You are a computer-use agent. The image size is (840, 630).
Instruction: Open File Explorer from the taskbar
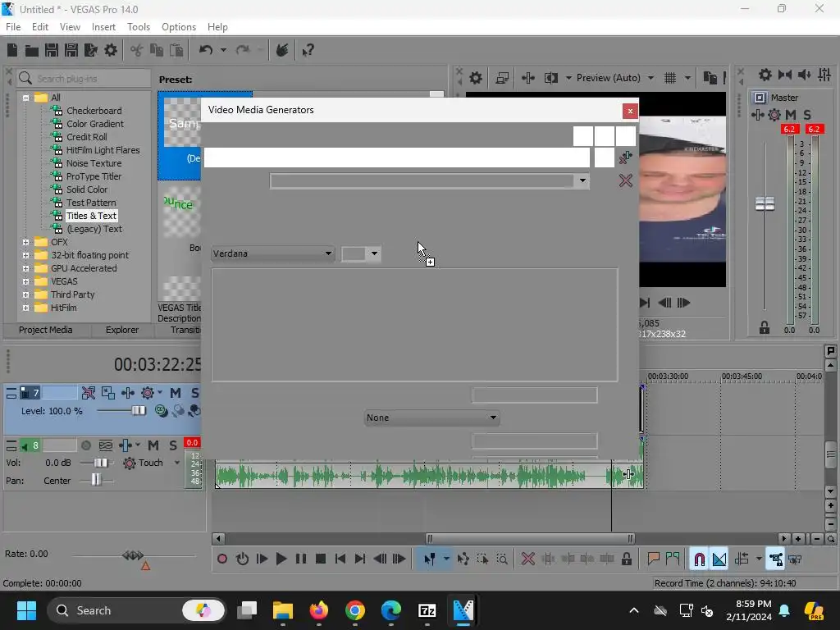[x=283, y=610]
